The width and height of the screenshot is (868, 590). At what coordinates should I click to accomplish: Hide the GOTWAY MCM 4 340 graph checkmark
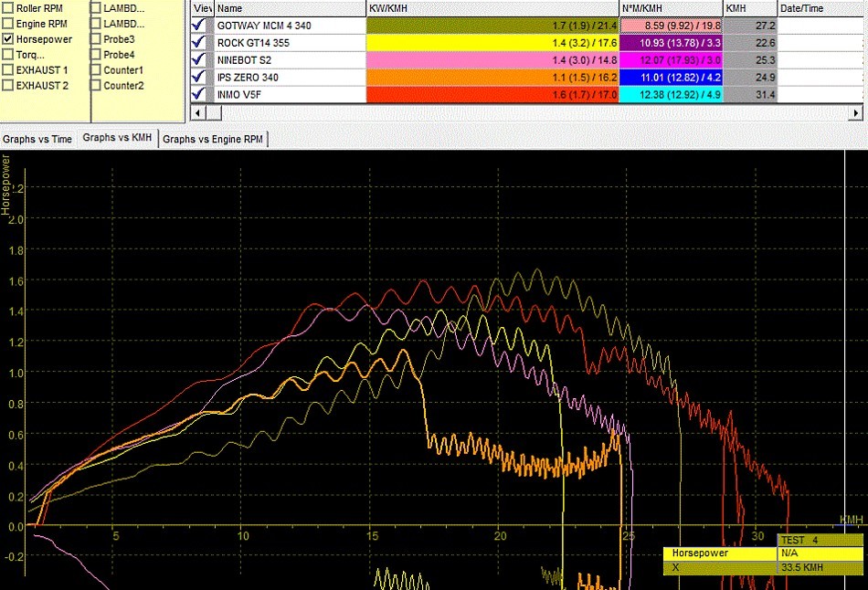(x=200, y=26)
